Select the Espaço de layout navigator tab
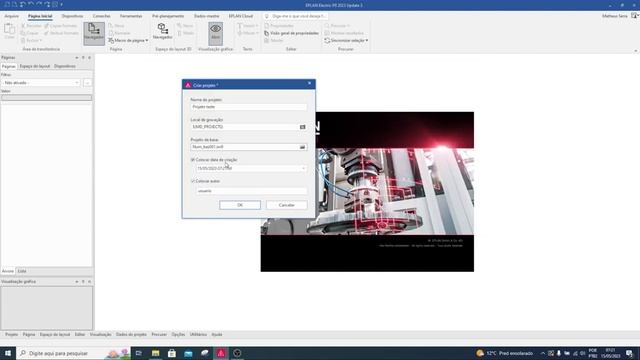The image size is (640, 360). (x=35, y=66)
